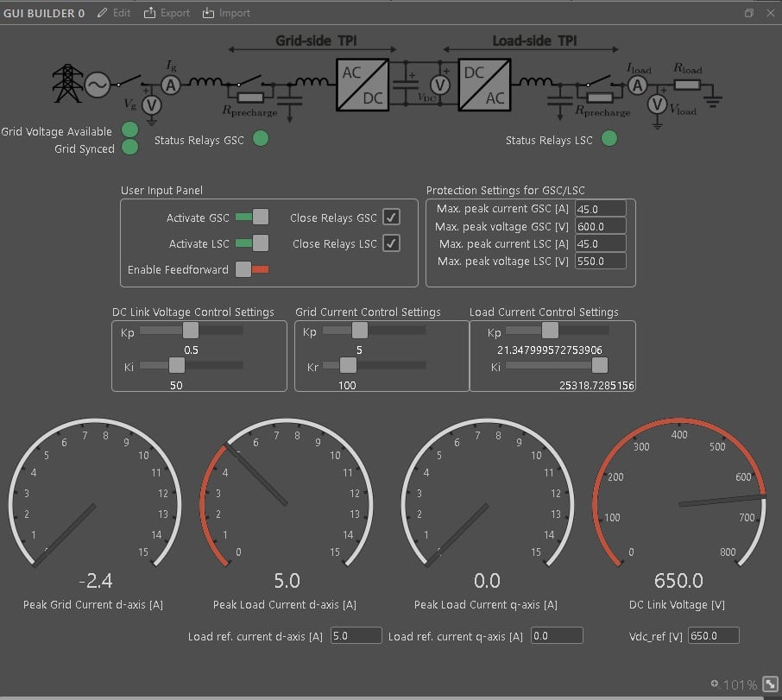Click Status Relays GSC indicator light
The width and height of the screenshot is (782, 700).
(260, 138)
